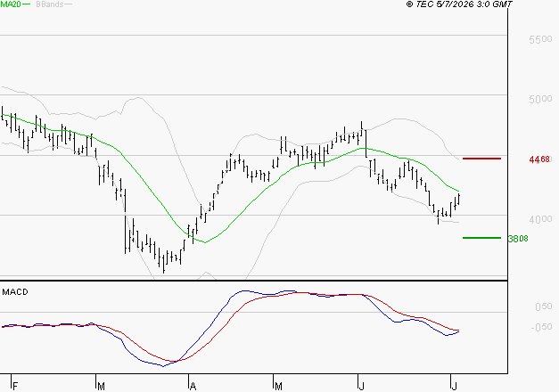Click the MA20 legend label
This screenshot has width=559, height=392.
point(11,4)
